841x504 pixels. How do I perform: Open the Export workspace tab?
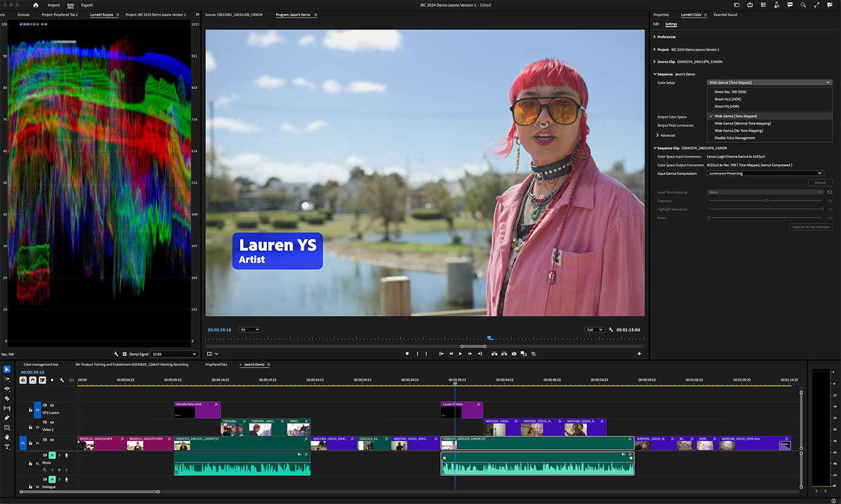(87, 5)
